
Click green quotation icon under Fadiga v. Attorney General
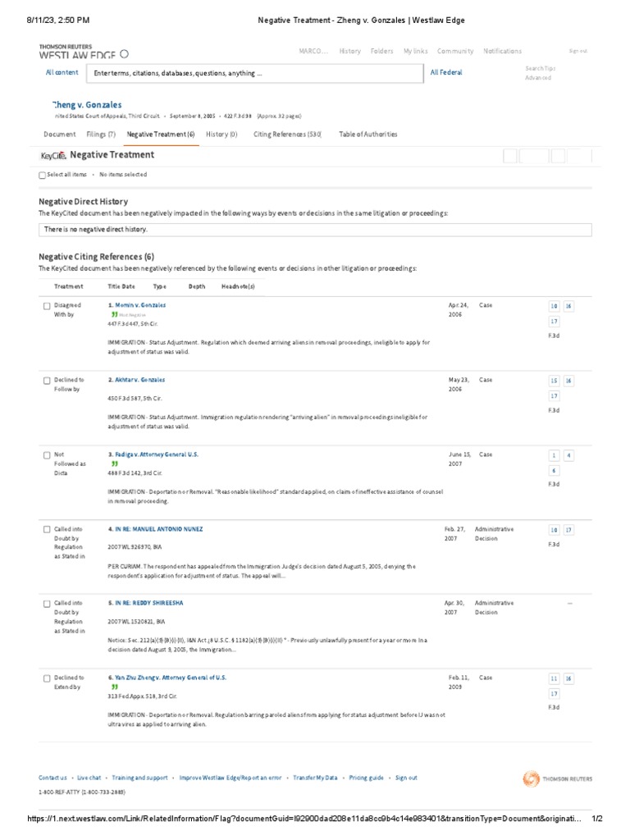pyautogui.click(x=114, y=463)
